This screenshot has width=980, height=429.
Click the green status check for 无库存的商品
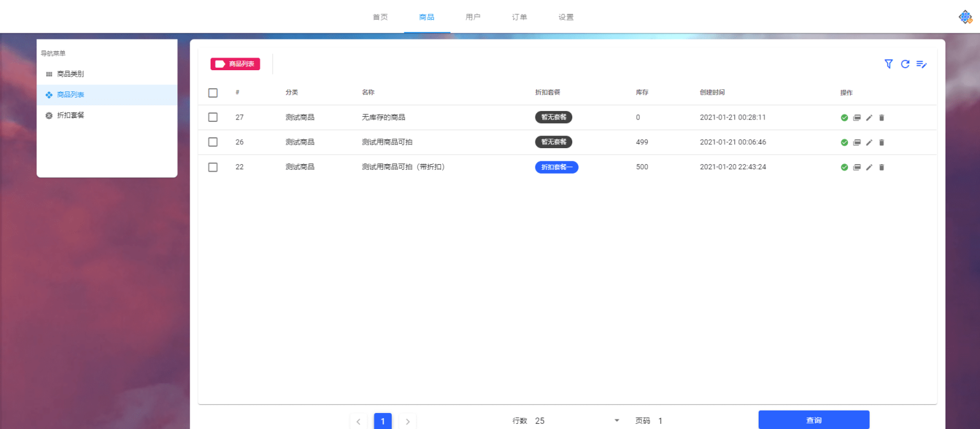tap(843, 117)
